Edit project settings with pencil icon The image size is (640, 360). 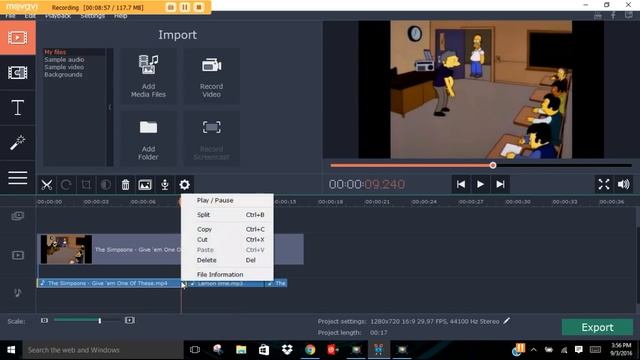[507, 321]
